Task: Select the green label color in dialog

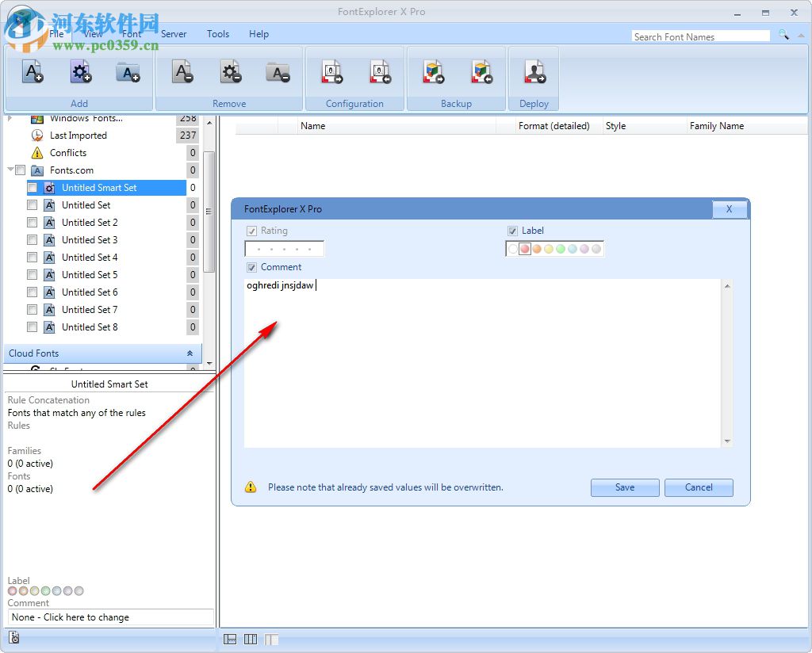Action: click(561, 249)
